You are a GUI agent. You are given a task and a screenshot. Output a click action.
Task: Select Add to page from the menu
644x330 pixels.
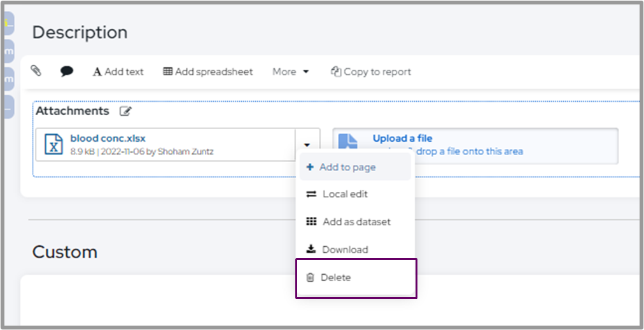pyautogui.click(x=347, y=167)
